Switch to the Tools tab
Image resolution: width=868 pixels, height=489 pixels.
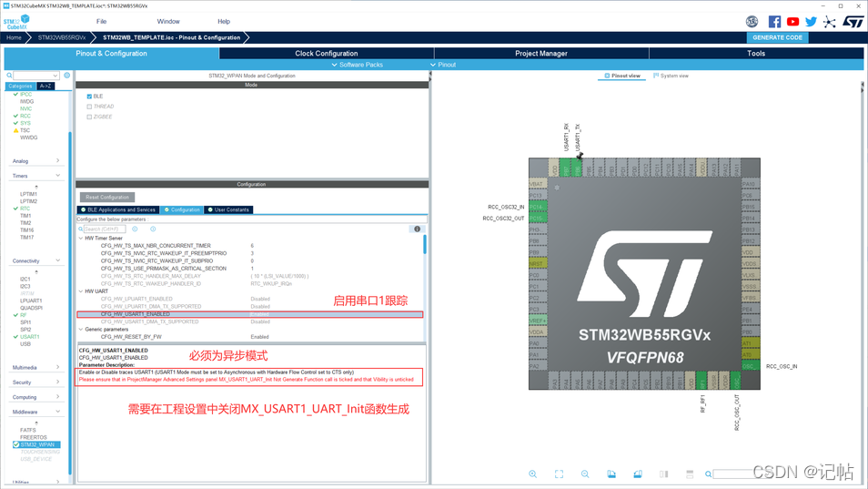(756, 53)
